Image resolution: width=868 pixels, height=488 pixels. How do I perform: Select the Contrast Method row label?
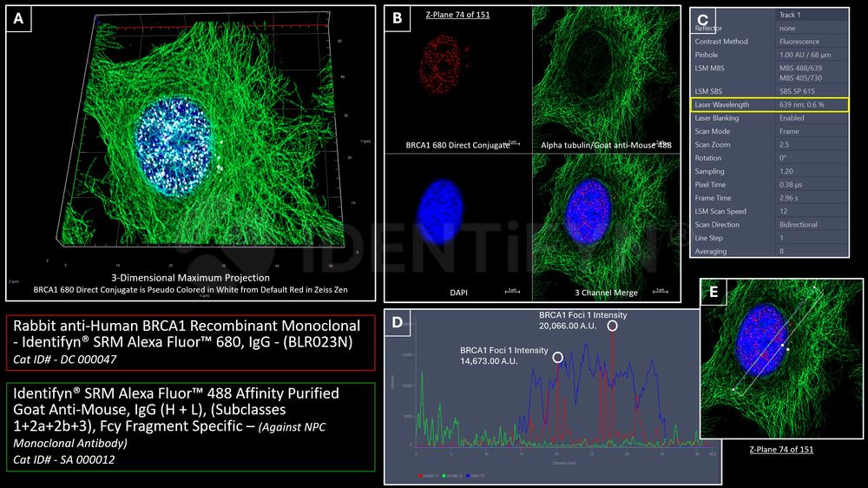tap(721, 42)
